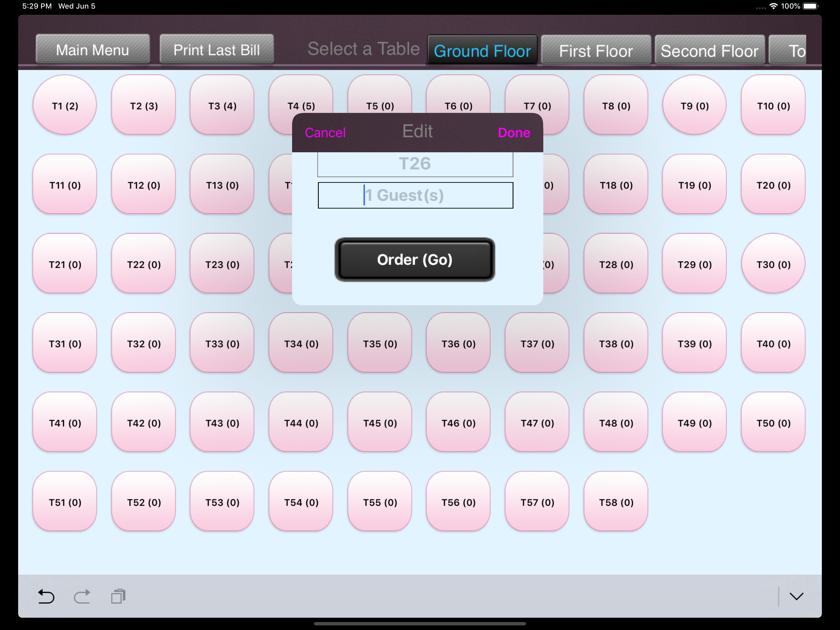Select table T40 (0)
Screen dimensions: 840x630
coord(773,342)
